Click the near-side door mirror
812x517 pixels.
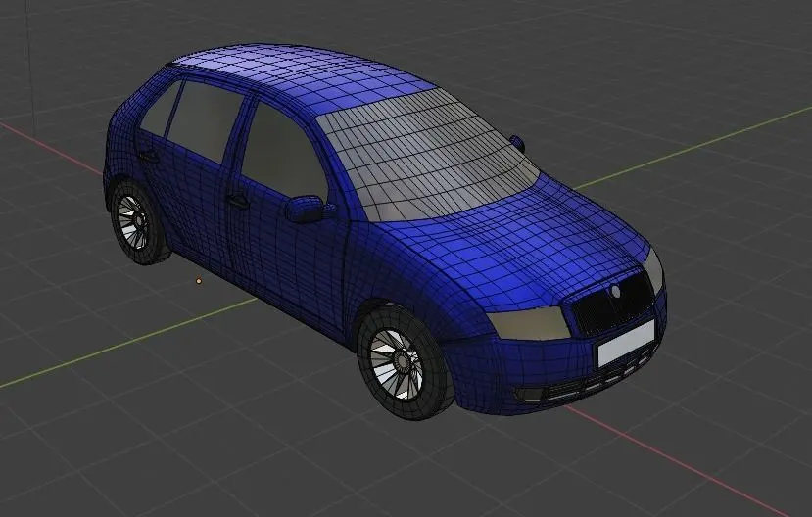tap(305, 209)
